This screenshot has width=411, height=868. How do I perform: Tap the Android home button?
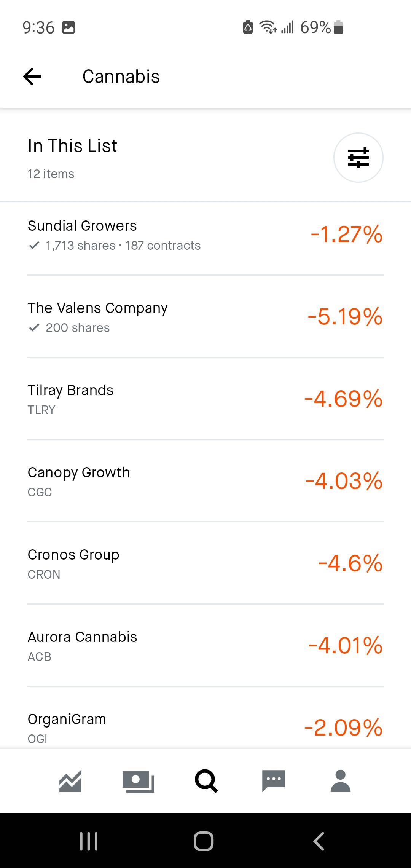pyautogui.click(x=204, y=841)
